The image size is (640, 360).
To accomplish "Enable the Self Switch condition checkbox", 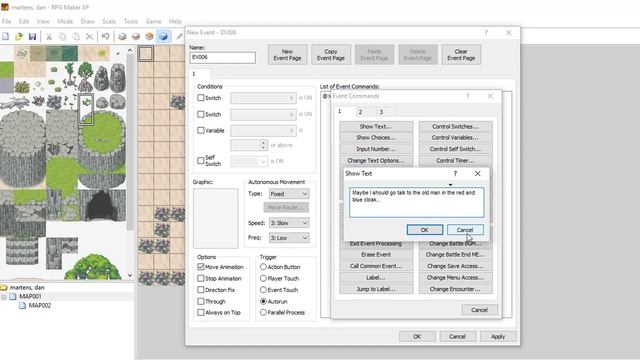I will pyautogui.click(x=200, y=161).
